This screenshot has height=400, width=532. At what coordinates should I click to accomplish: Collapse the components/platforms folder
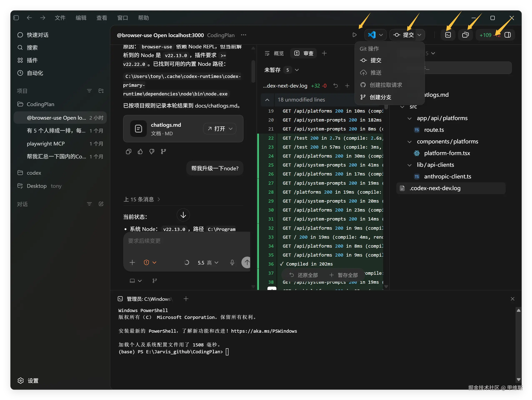point(409,142)
